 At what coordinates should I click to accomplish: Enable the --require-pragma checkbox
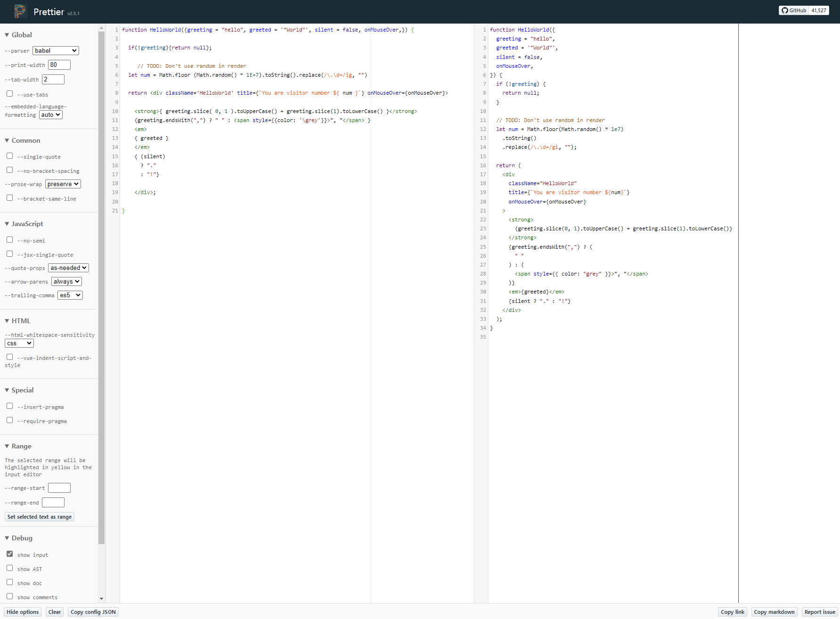pos(9,420)
